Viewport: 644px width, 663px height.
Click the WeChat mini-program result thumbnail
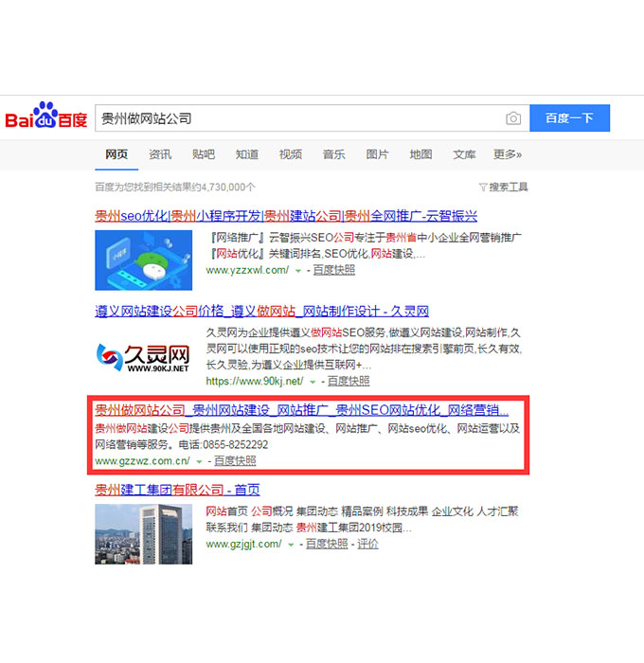143,260
